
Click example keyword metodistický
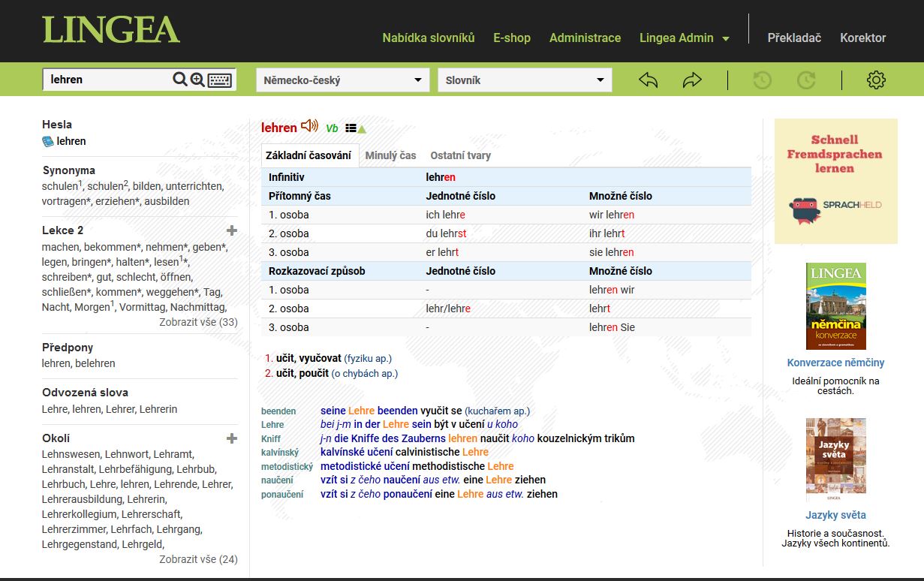(287, 467)
